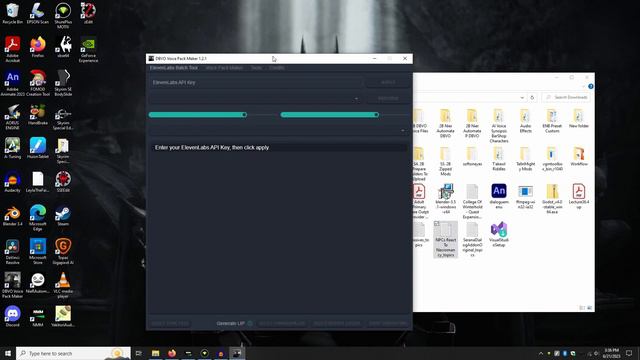Viewport: 640px width, 360px height.
Task: Open Discord desktop shortcut
Action: click(x=12, y=316)
